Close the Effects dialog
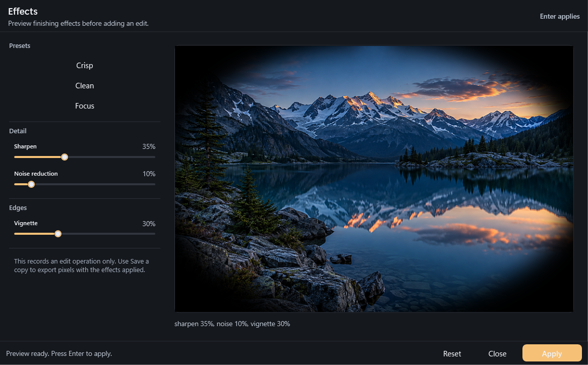 point(497,354)
